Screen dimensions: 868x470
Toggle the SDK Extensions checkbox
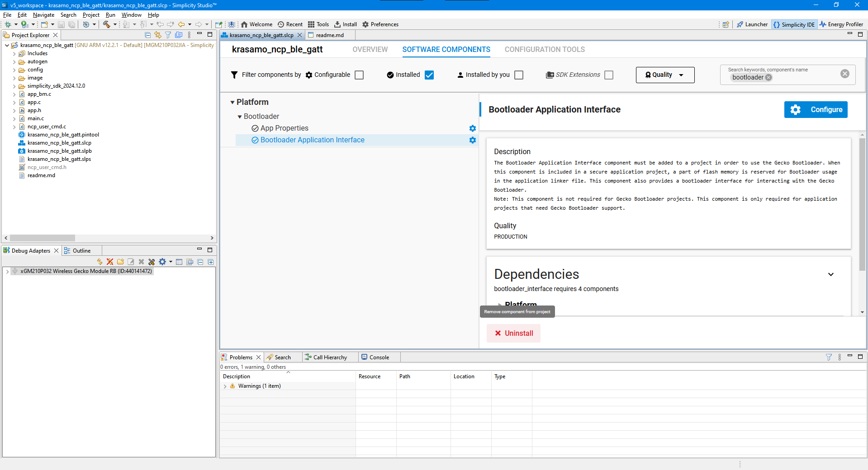coord(609,75)
